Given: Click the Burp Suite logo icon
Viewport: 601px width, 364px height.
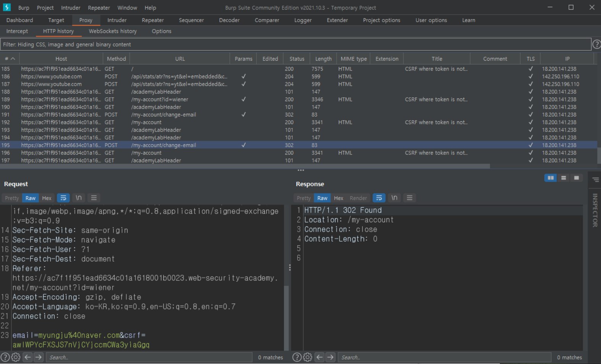Looking at the screenshot, I should [7, 7].
